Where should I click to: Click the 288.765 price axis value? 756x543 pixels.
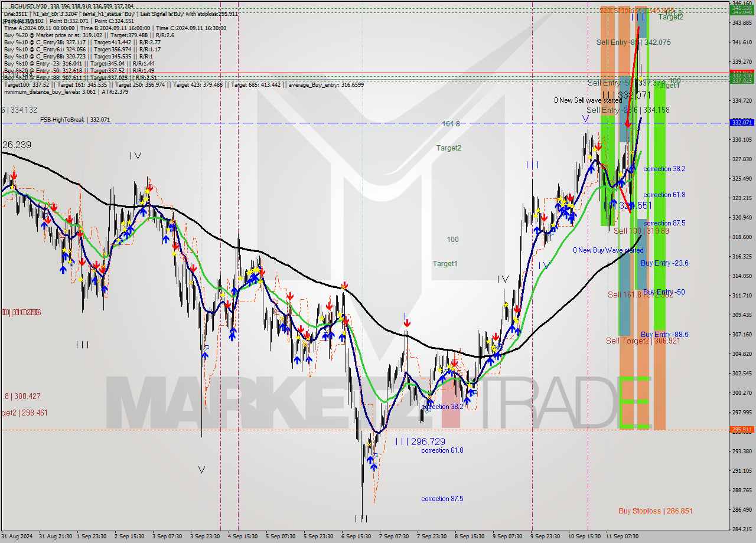coord(742,490)
